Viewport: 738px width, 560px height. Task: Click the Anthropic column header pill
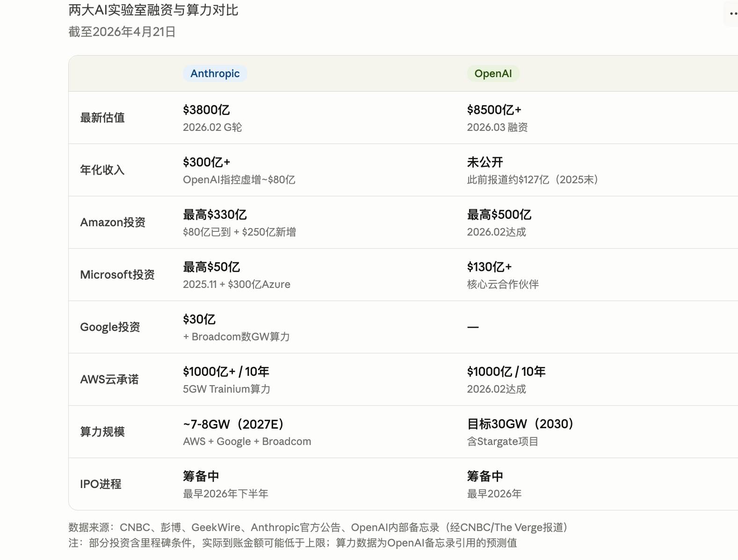pos(215,73)
